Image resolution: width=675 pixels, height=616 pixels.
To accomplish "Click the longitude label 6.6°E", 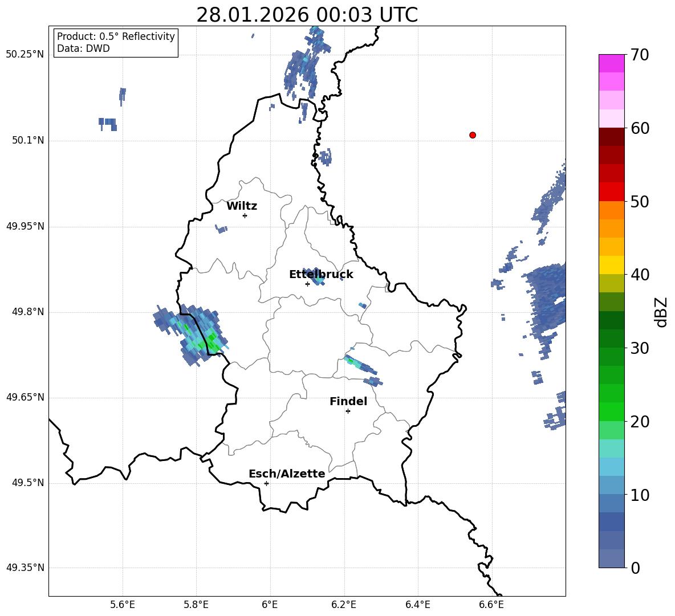I will pos(491,605).
